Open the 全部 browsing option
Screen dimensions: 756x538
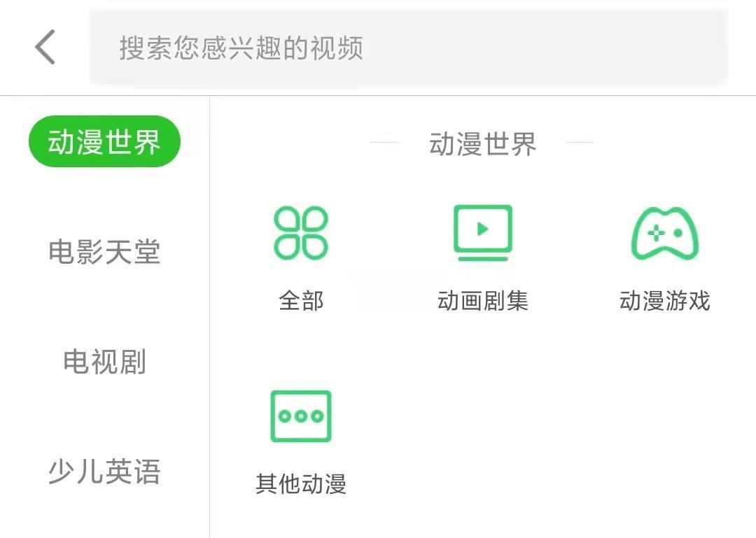click(x=300, y=301)
